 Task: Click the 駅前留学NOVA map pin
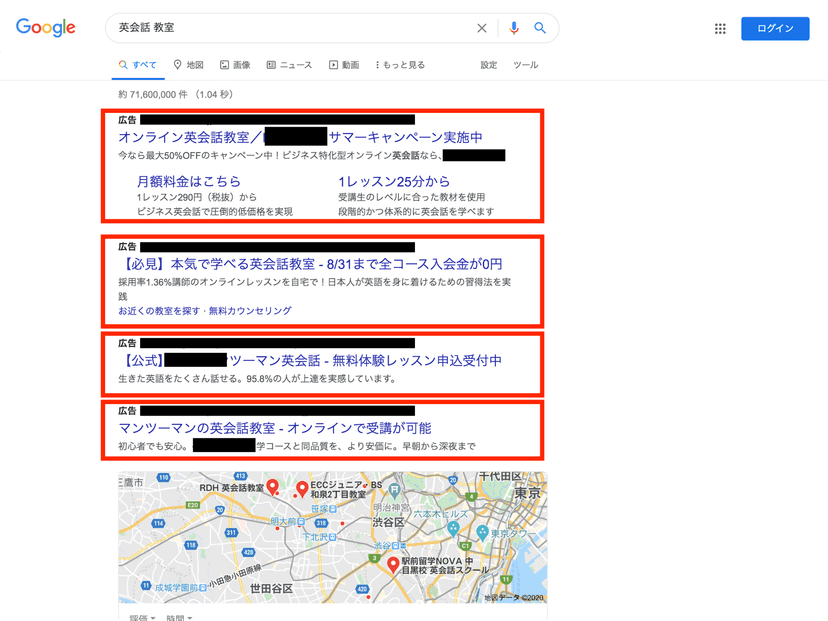point(392,565)
